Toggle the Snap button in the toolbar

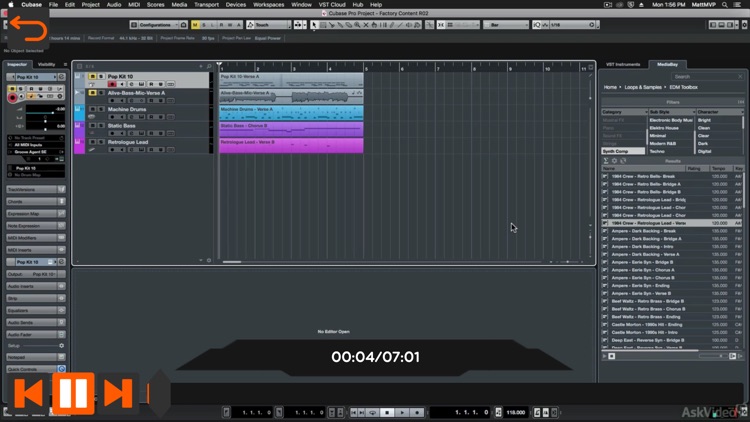[x=441, y=25]
